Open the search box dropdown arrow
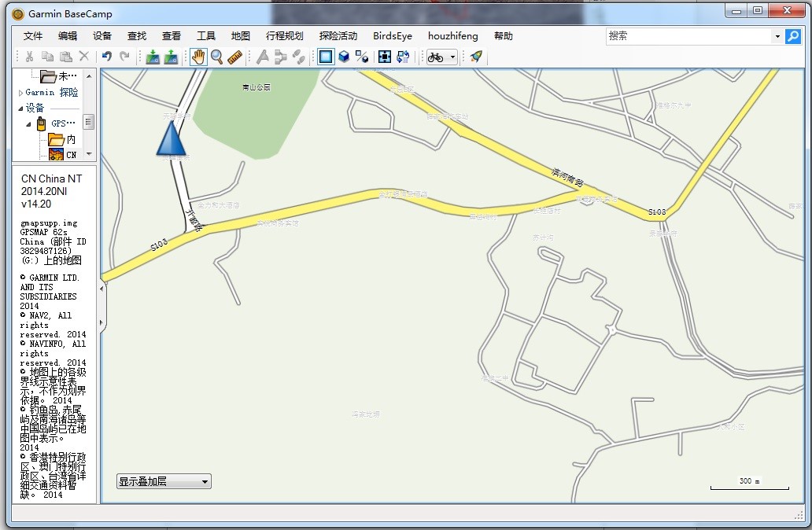Screen dimensions: 812x530 point(777,36)
